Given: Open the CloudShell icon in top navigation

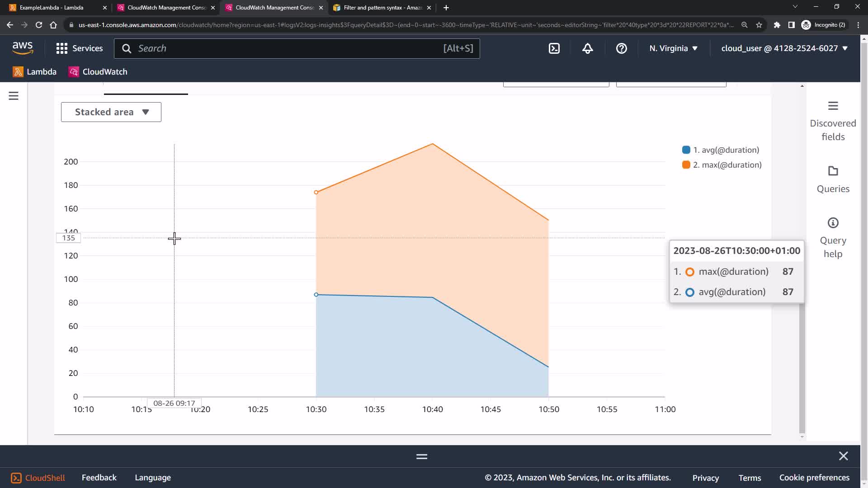Looking at the screenshot, I should pos(554,48).
